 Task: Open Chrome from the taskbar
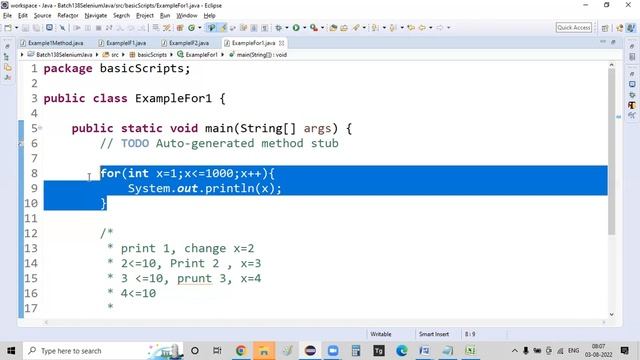click(241, 351)
